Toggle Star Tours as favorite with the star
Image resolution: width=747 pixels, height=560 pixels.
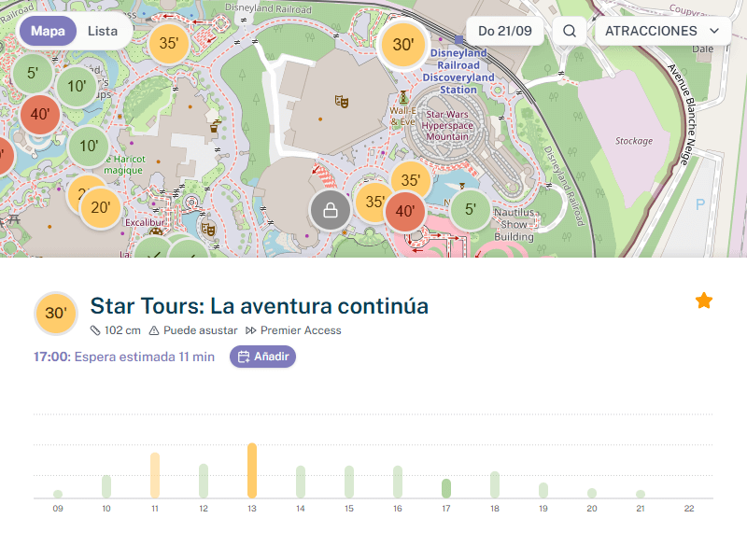[x=703, y=301]
